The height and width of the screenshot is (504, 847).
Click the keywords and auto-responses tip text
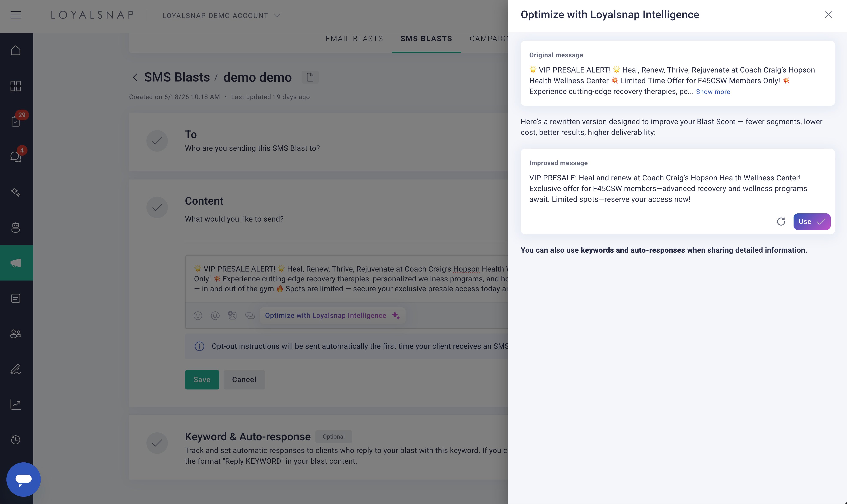[663, 250]
